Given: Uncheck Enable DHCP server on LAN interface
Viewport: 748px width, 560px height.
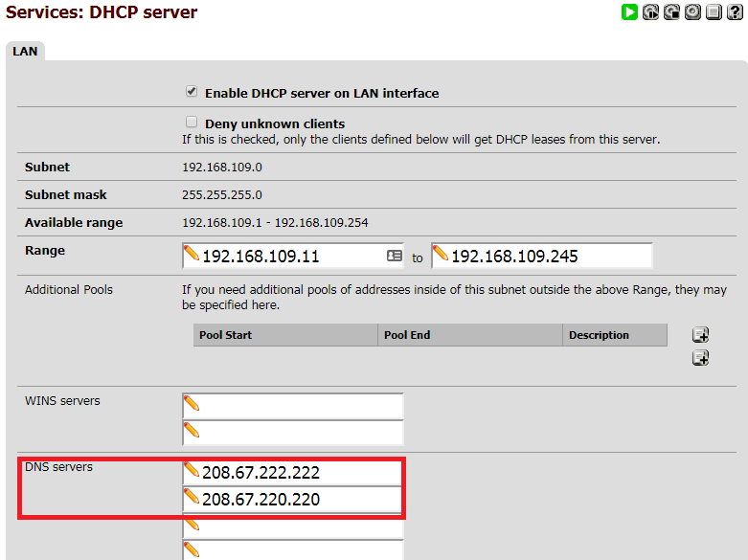Looking at the screenshot, I should coord(192,93).
